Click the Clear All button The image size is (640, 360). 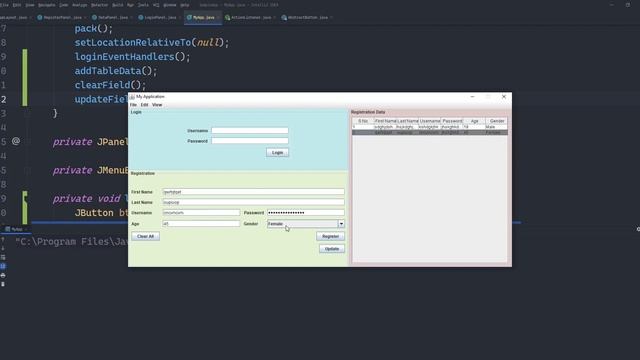coord(146,236)
